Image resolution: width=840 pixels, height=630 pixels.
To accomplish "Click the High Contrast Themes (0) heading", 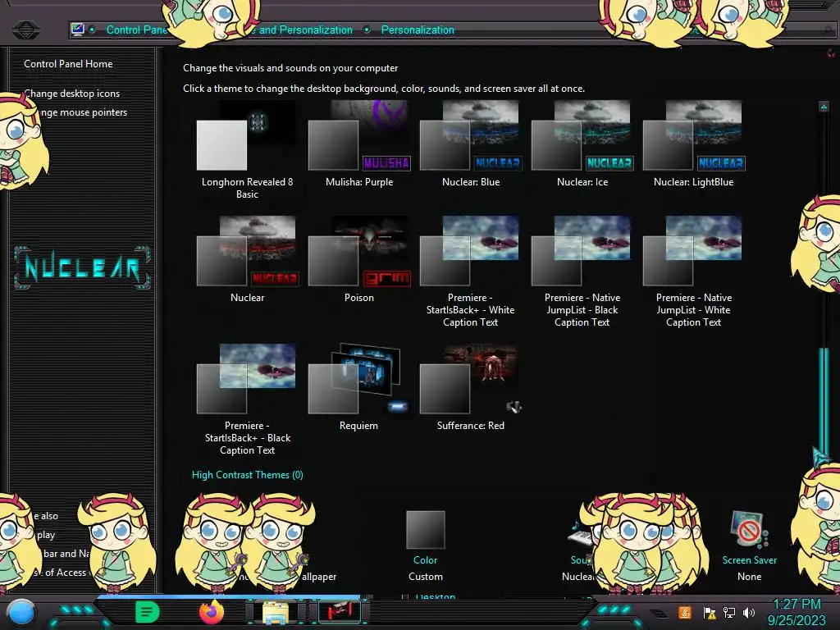I will coord(248,475).
